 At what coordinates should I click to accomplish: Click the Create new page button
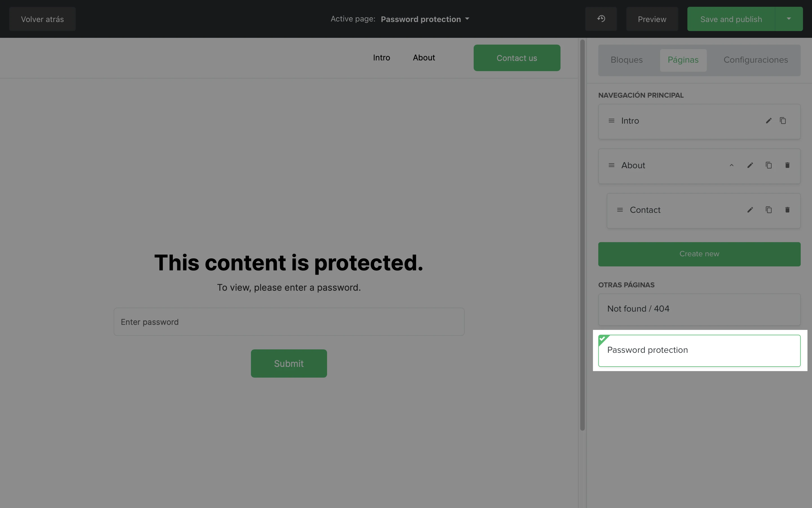[699, 254]
